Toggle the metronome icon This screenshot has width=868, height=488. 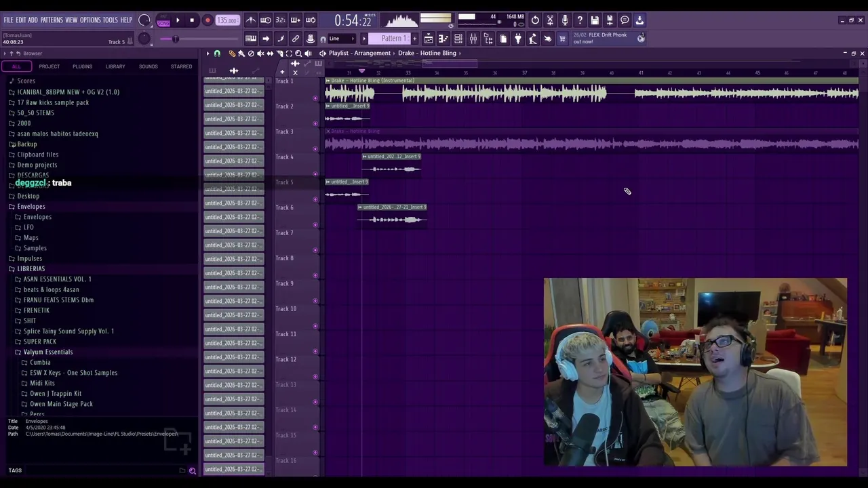pyautogui.click(x=251, y=20)
